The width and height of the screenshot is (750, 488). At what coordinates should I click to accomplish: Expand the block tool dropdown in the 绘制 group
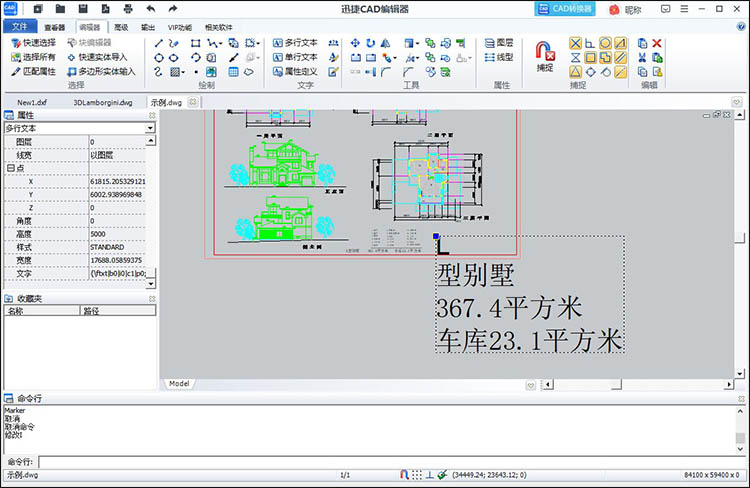pyautogui.click(x=258, y=44)
